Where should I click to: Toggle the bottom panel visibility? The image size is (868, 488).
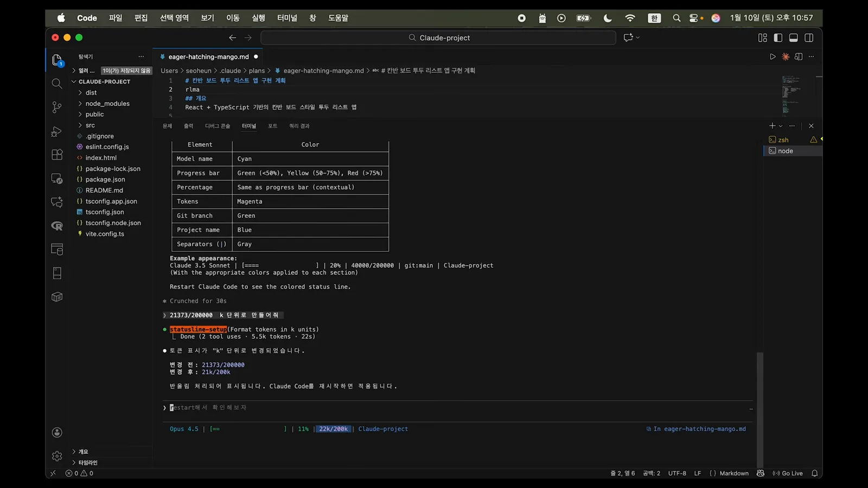click(x=793, y=37)
